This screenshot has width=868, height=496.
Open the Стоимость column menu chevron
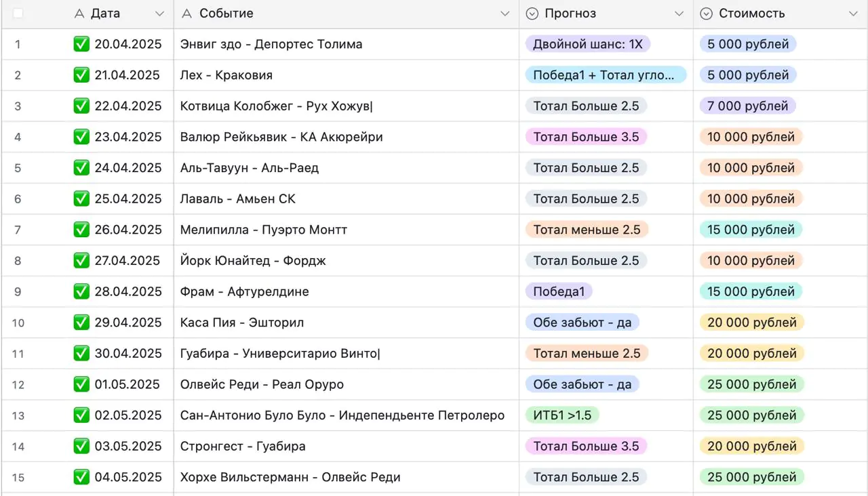coord(853,14)
